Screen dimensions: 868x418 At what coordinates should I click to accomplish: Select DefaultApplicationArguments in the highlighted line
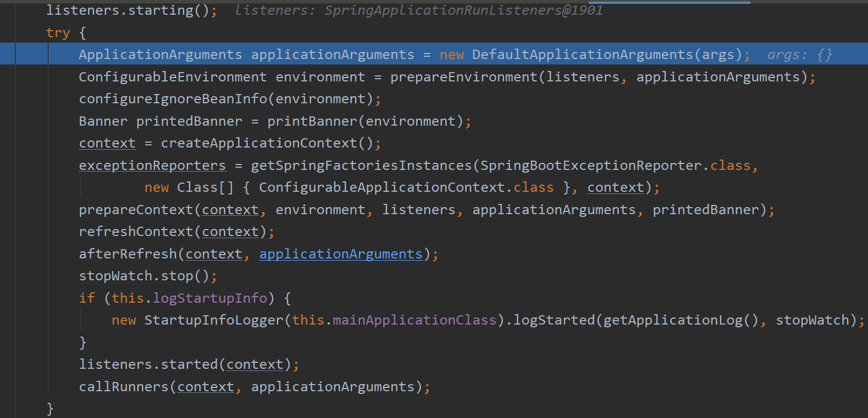[x=583, y=55]
